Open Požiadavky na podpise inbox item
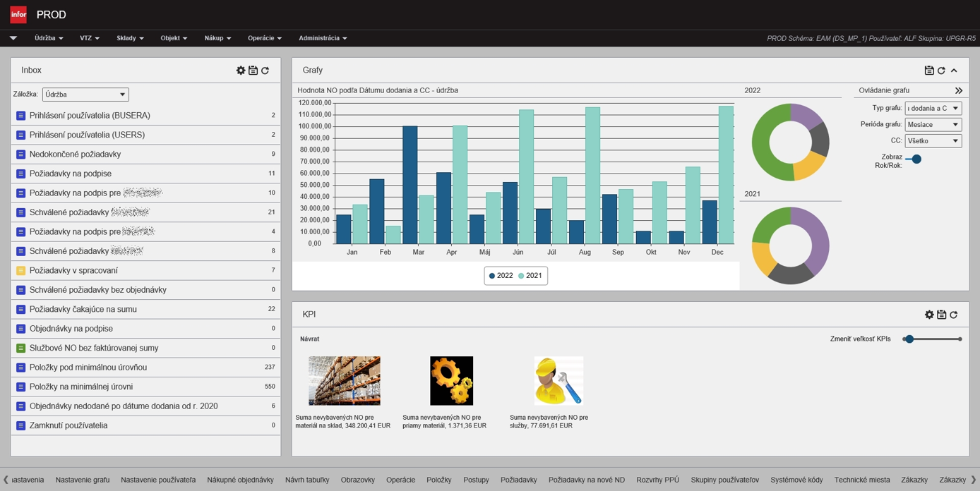 pos(71,174)
